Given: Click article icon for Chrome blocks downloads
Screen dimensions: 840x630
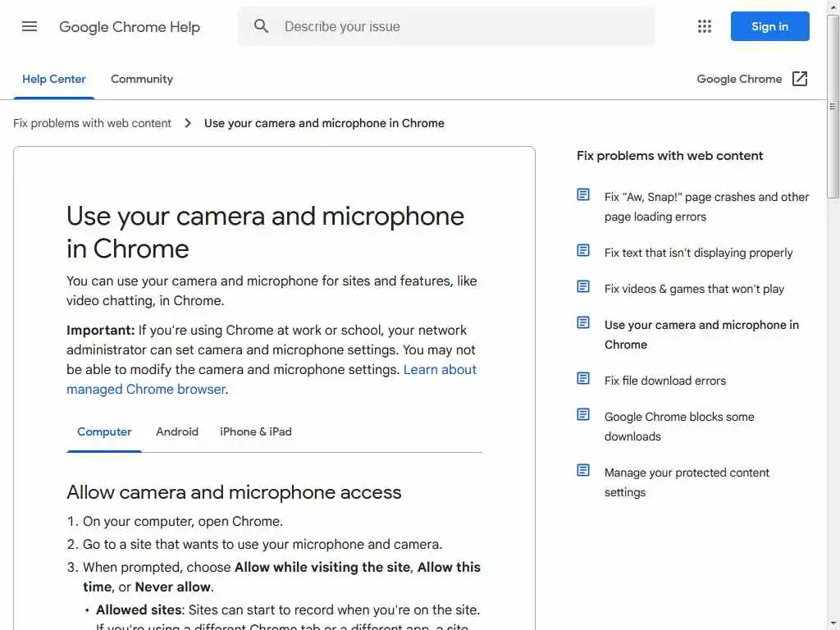Looking at the screenshot, I should [x=583, y=414].
